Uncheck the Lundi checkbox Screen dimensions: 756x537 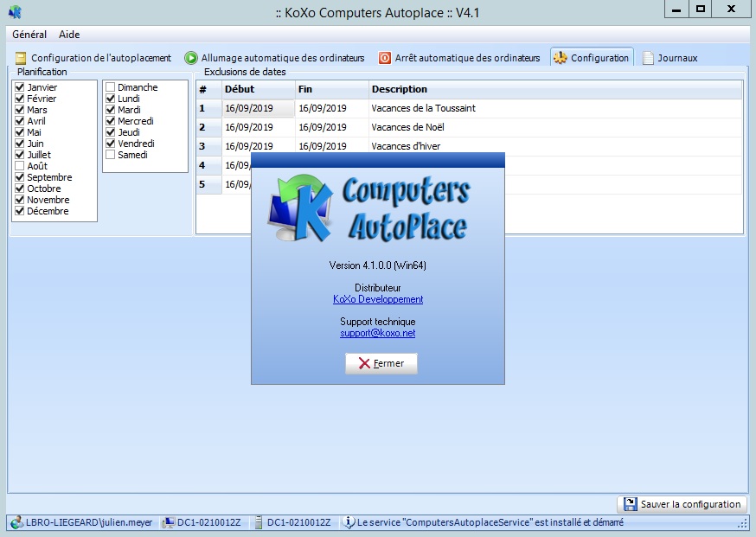tap(111, 99)
